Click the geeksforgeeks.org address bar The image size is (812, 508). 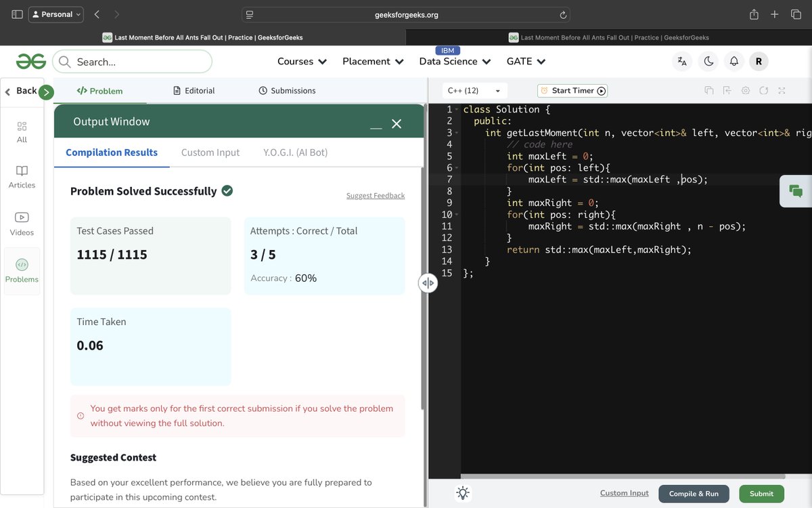point(406,14)
